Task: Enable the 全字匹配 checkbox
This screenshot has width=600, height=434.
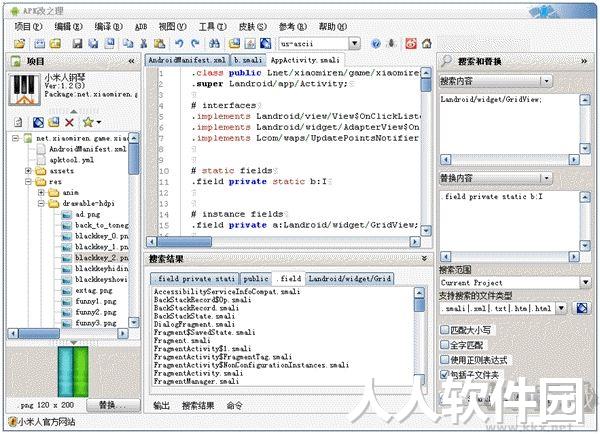Action: [x=445, y=345]
